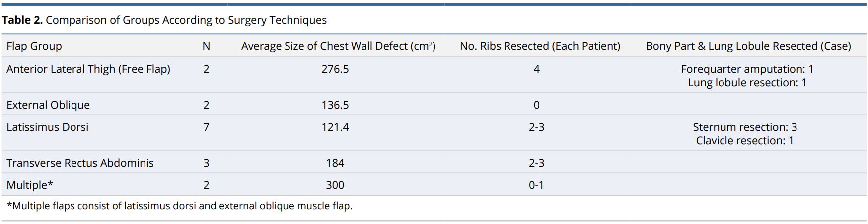
Task: Click the Forequarter amputation: 1 cell text
Action: pos(747,69)
